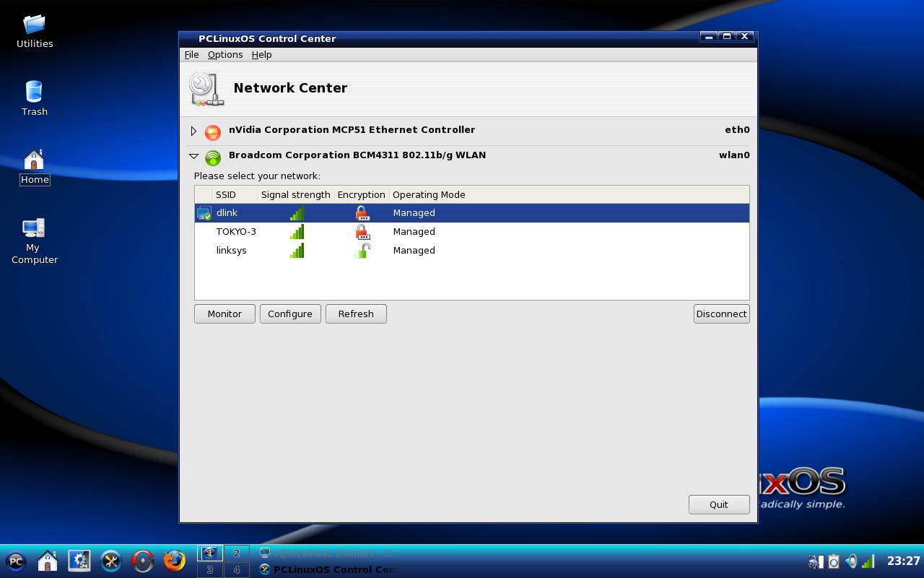
Task: Click the dlink signal strength bars
Action: (297, 213)
